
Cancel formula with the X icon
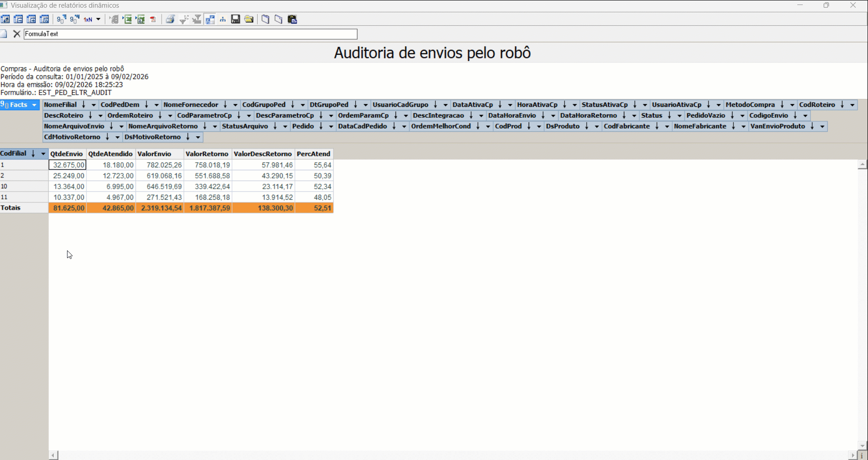pos(17,34)
